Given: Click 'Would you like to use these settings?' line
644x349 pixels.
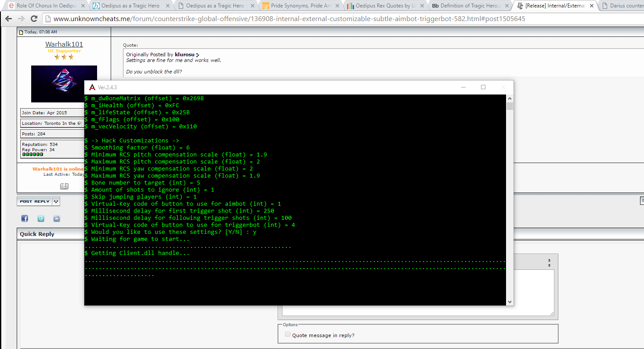Looking at the screenshot, I should [x=170, y=232].
